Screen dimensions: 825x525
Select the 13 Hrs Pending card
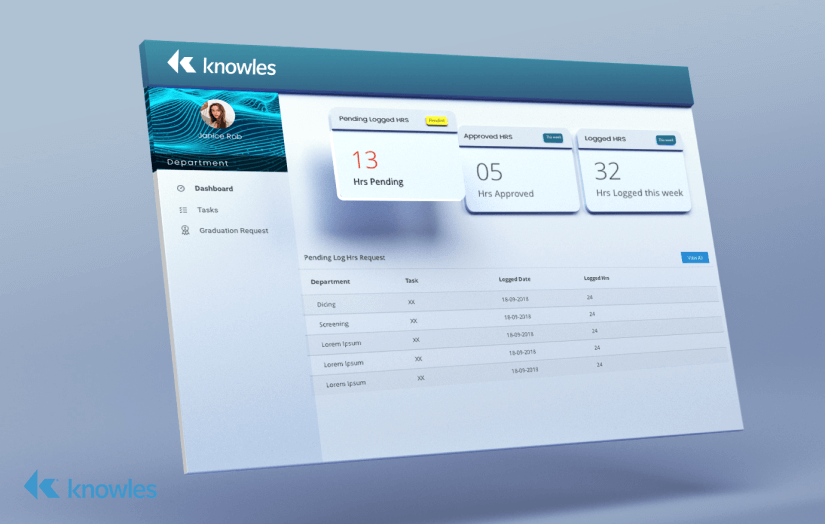coord(398,155)
